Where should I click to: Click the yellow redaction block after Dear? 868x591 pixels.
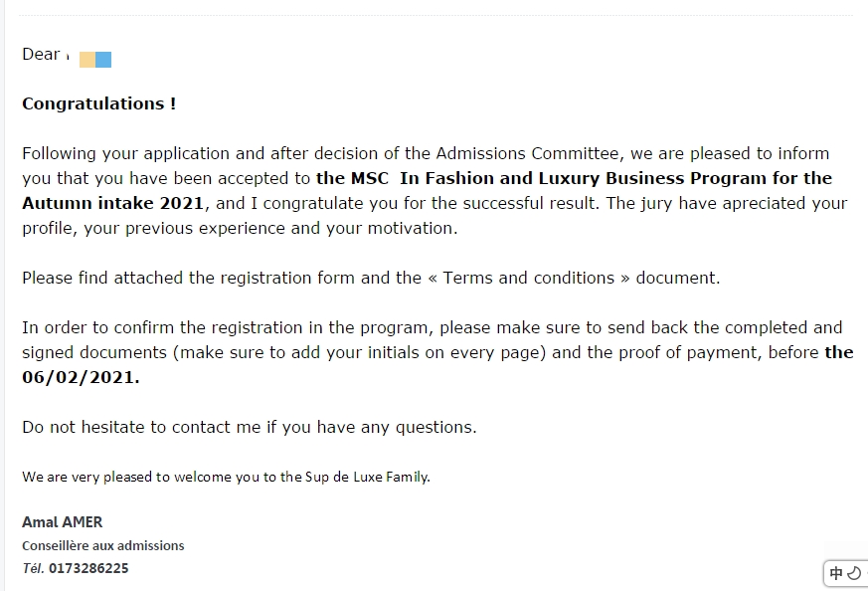(87, 60)
